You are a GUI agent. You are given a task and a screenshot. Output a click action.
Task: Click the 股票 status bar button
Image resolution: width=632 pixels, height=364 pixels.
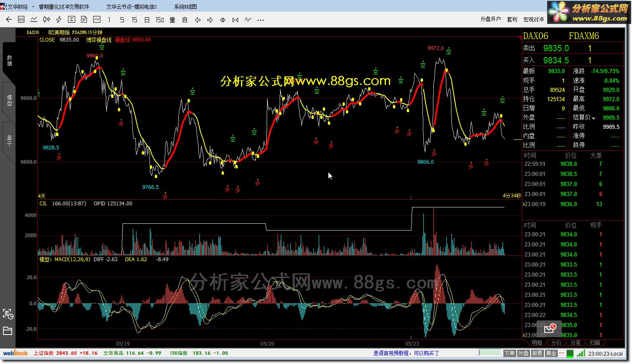click(x=537, y=353)
